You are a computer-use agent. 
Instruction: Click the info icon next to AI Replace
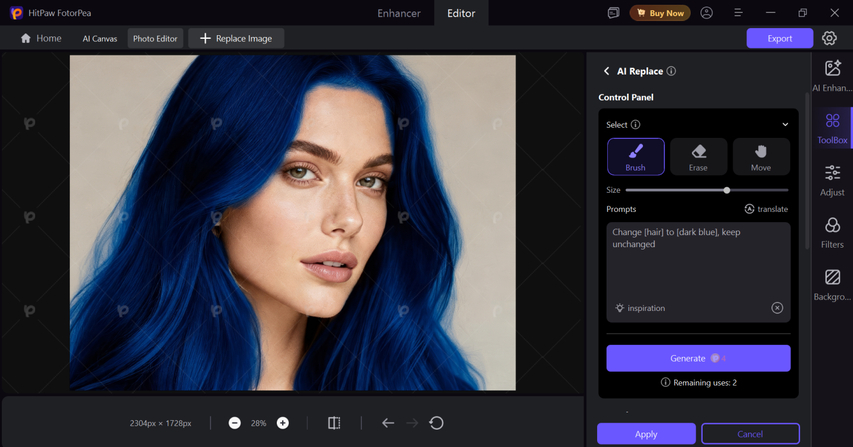pyautogui.click(x=671, y=71)
